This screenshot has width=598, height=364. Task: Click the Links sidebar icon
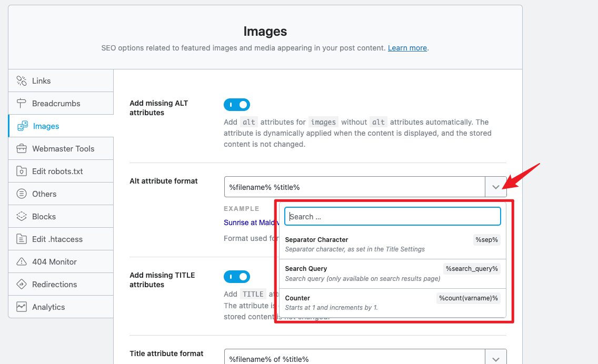[x=22, y=81]
